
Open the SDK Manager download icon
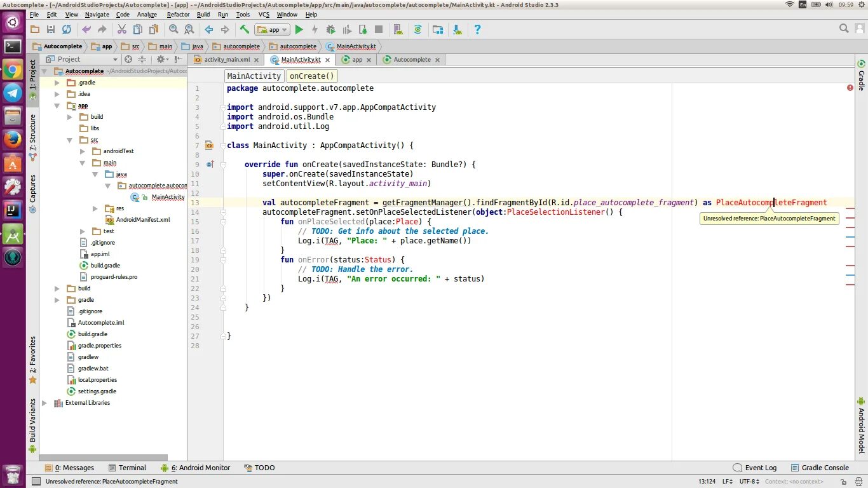tap(458, 29)
